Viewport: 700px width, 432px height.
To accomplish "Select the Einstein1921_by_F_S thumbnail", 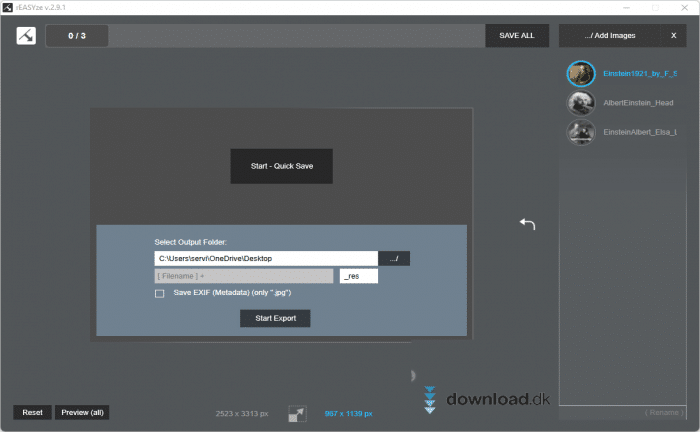I will [581, 74].
